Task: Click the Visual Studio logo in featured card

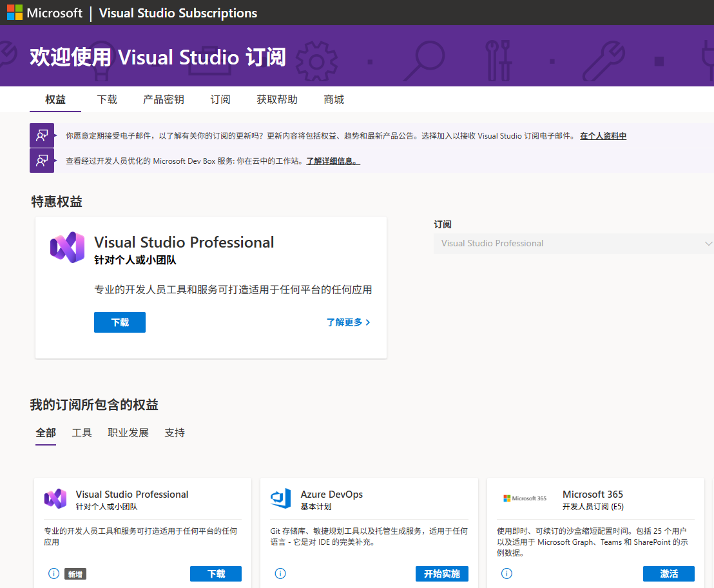Action: 68,248
